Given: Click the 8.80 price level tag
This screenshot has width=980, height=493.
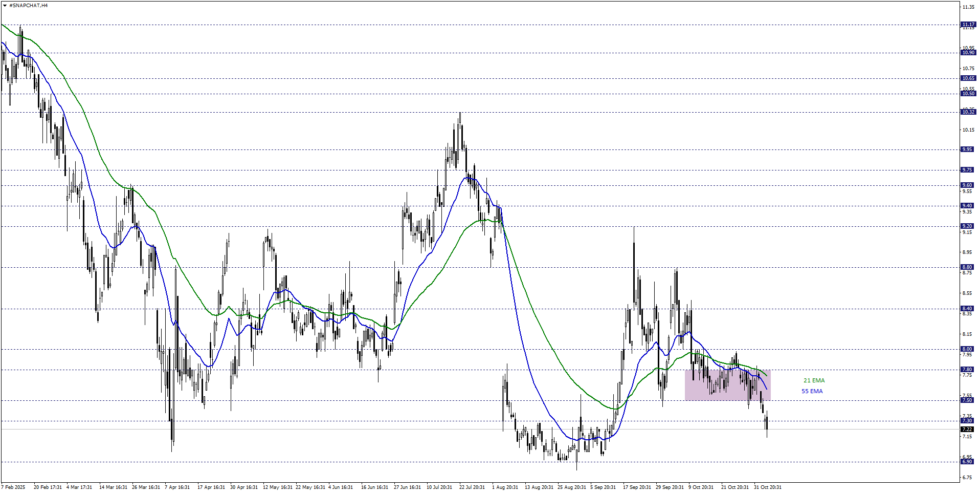Looking at the screenshot, I should (x=967, y=267).
